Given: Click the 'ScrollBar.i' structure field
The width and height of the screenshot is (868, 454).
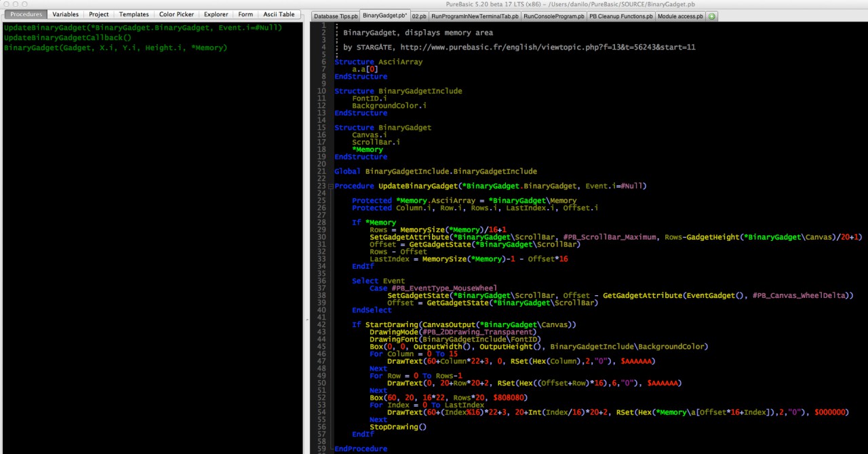Looking at the screenshot, I should click(376, 143).
